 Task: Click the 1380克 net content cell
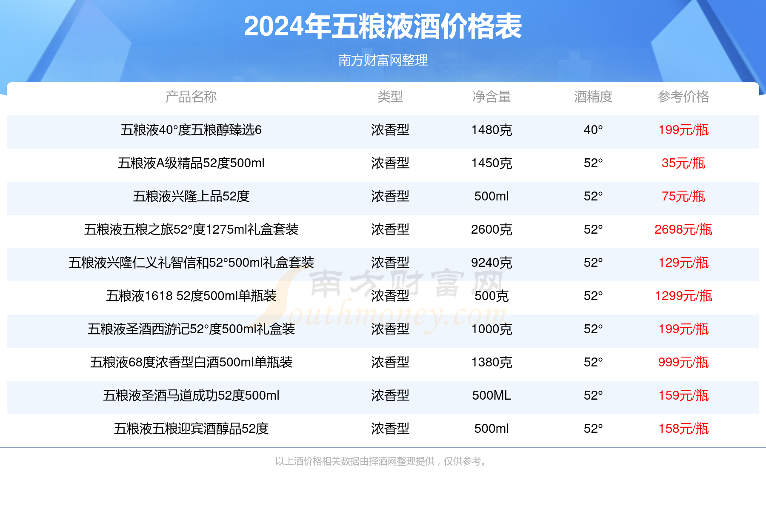click(492, 362)
